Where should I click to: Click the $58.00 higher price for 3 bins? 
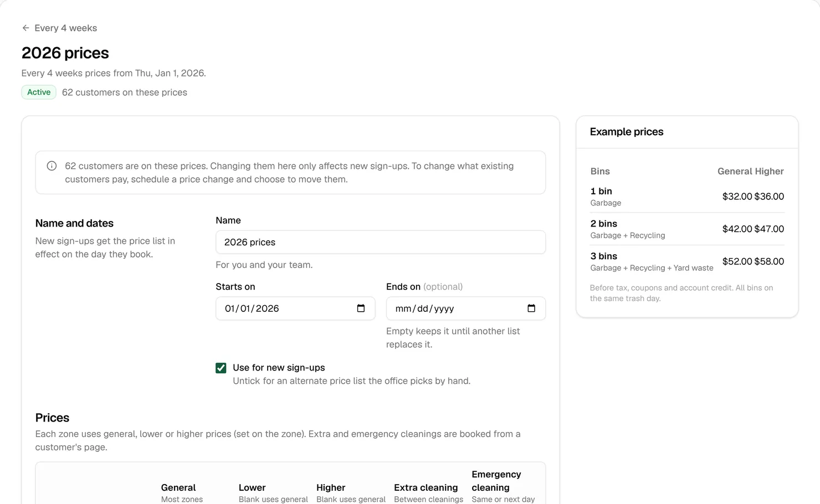[x=769, y=261]
